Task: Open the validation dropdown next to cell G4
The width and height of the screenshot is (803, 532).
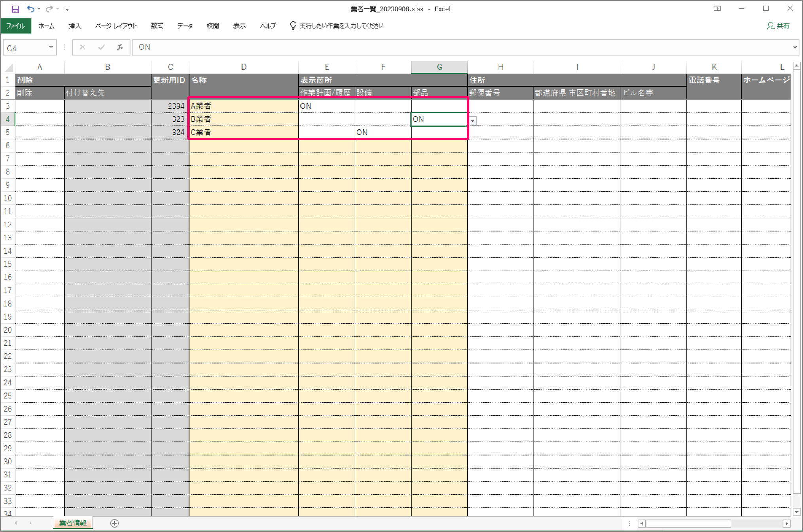Action: [x=473, y=120]
